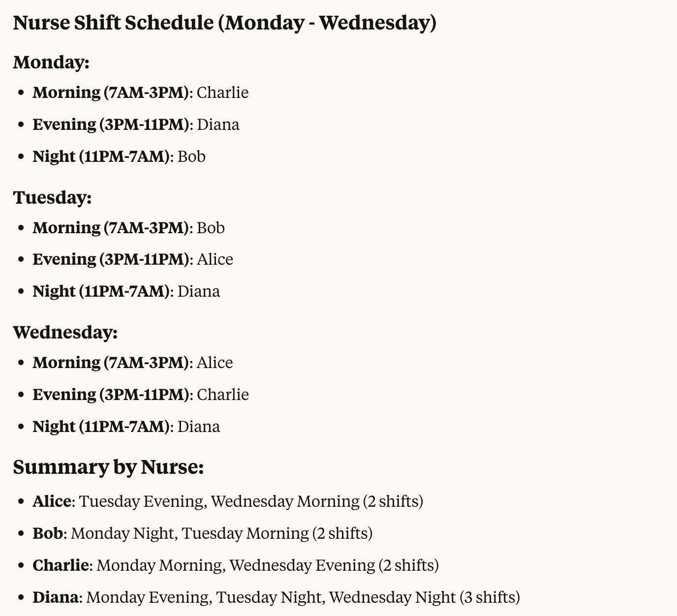Image resolution: width=677 pixels, height=616 pixels.
Task: Click "Bob" in Monday's Night shift
Action: [x=191, y=156]
